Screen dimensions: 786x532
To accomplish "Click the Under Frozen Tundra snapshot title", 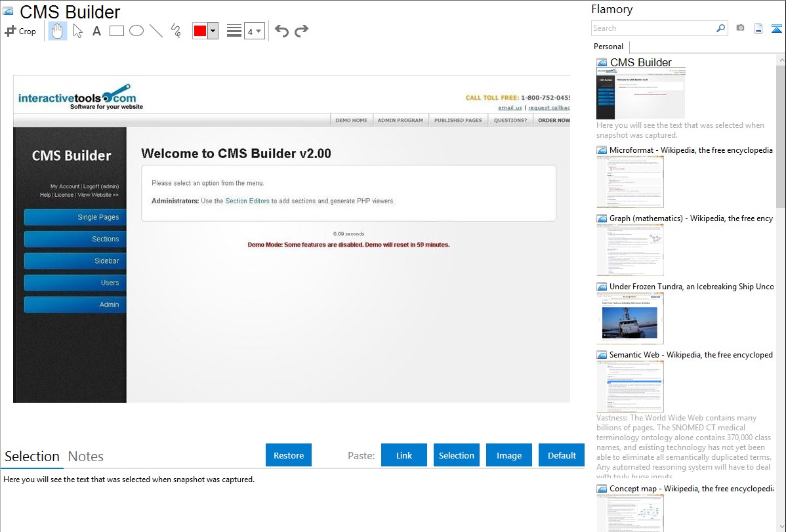I will tap(692, 286).
